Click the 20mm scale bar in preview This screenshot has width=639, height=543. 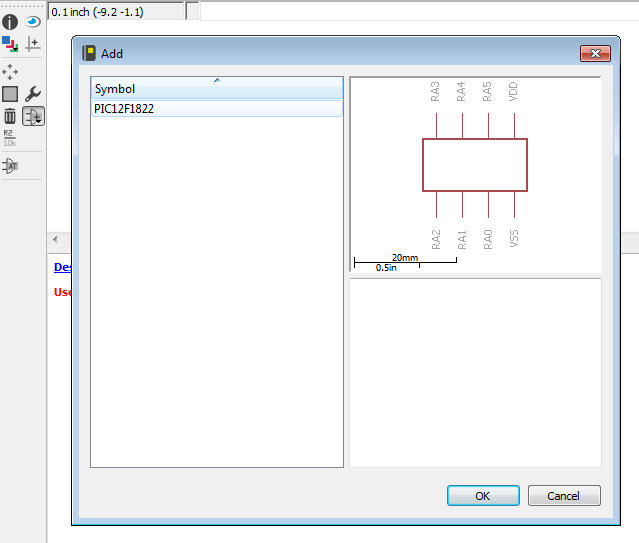[x=405, y=260]
